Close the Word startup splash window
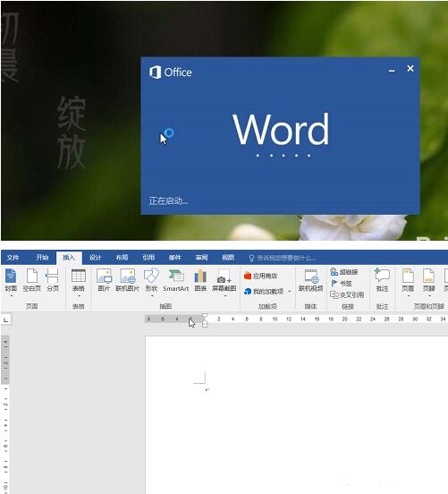 pos(410,68)
